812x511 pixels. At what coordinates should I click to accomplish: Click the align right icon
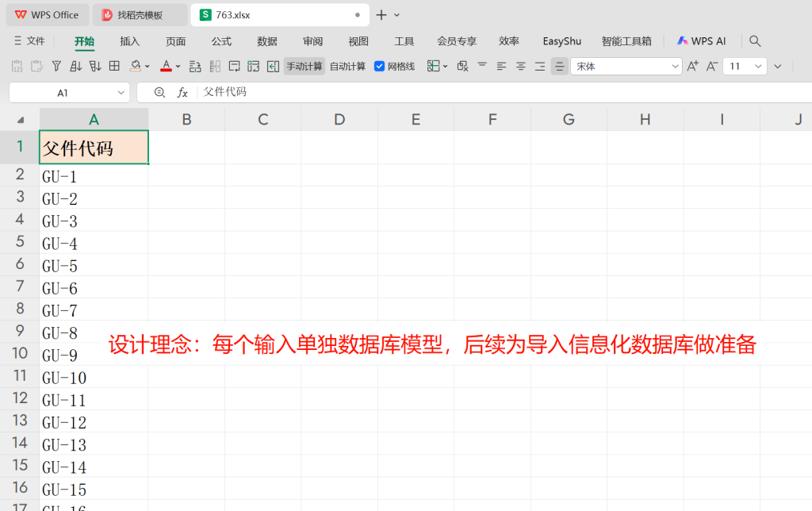tap(540, 67)
